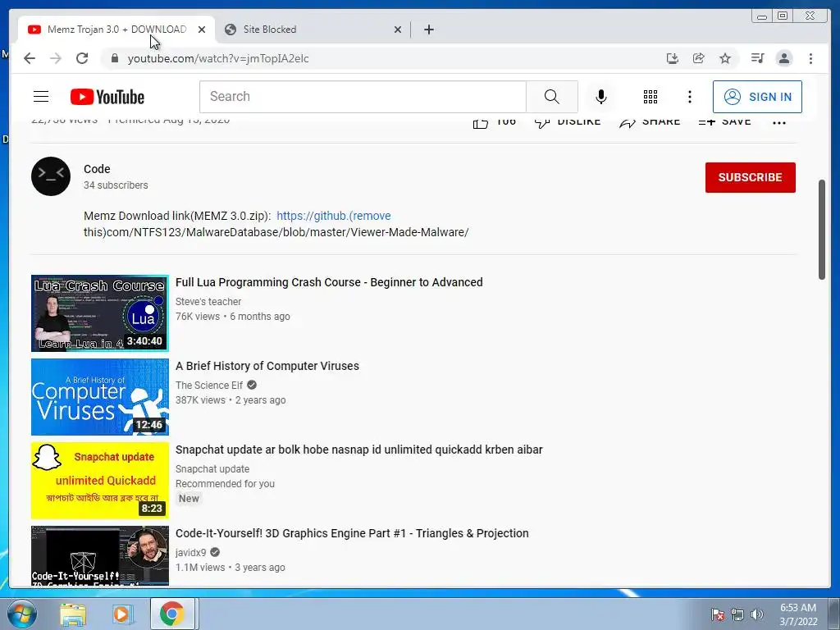This screenshot has height=630, width=840.
Task: Open Chrome profile avatar
Action: (783, 58)
